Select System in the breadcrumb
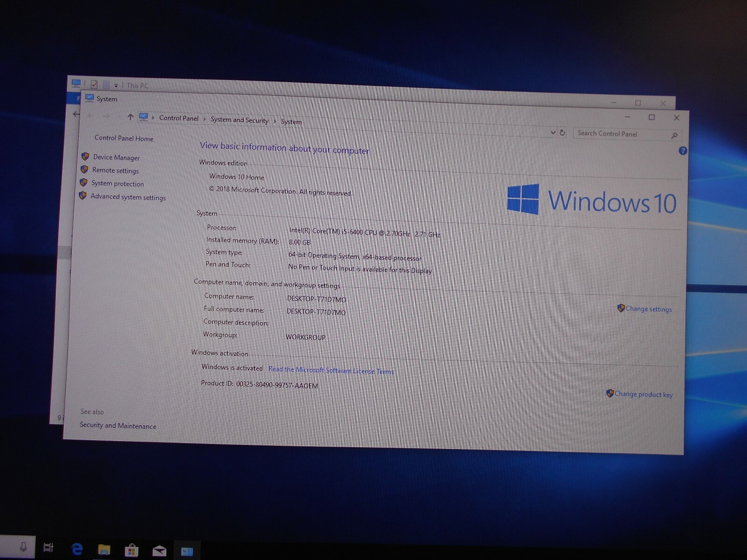 click(x=291, y=122)
